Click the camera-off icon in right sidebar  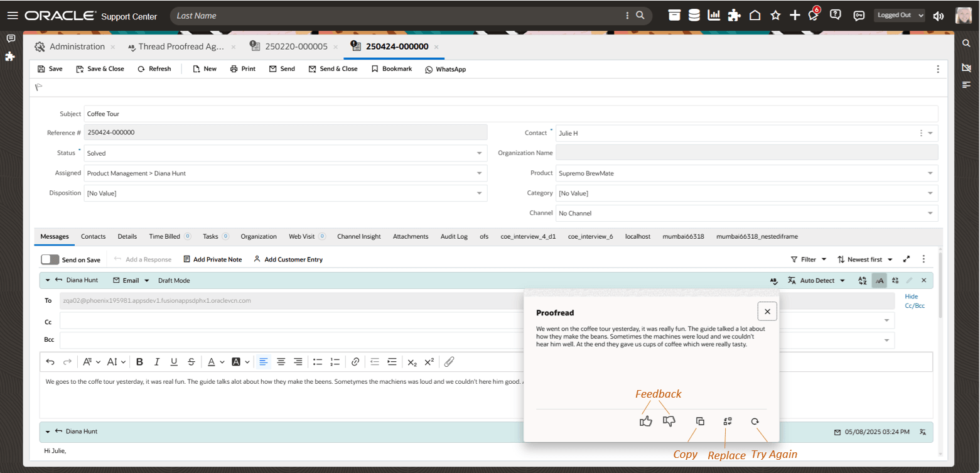[x=967, y=67]
